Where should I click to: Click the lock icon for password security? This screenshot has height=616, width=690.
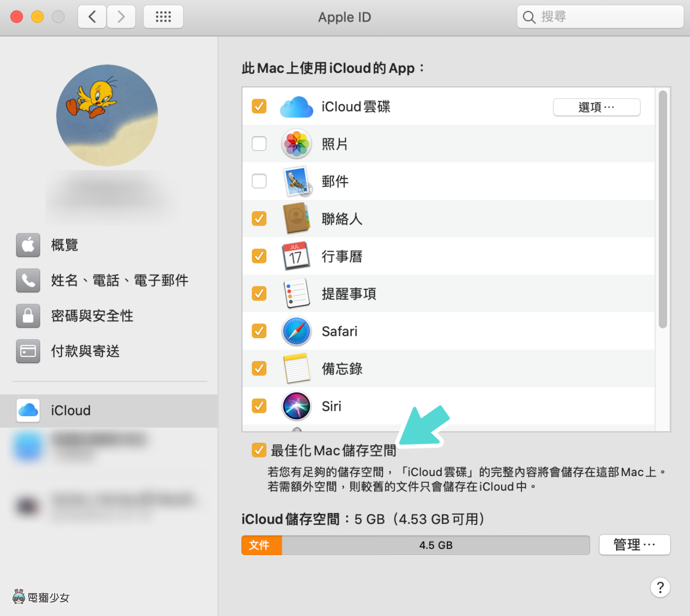tap(28, 316)
